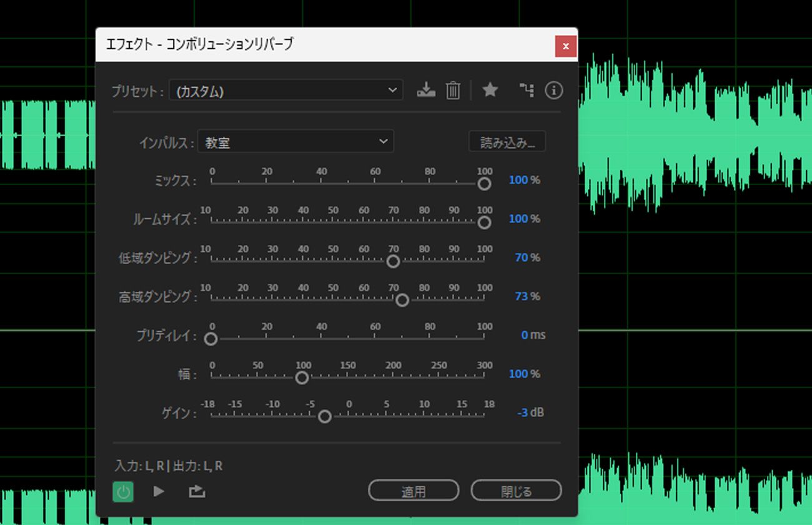
Task: Save the current settings as a preset
Action: pos(426,90)
